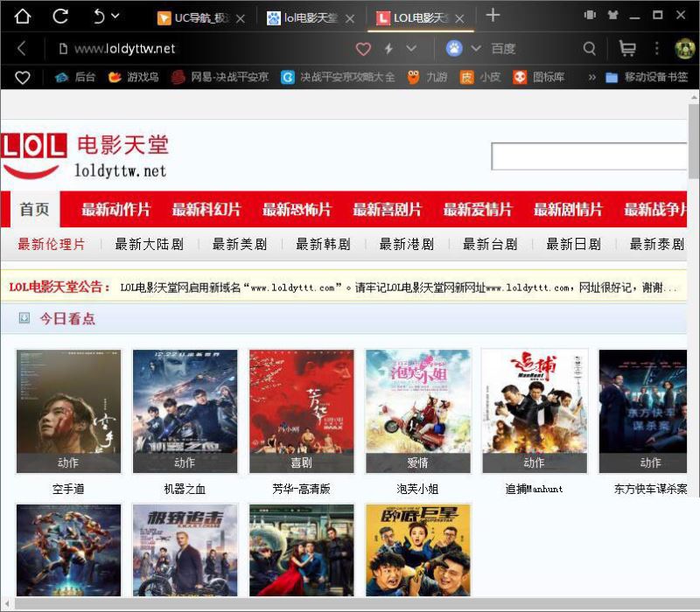
Task: Open the 最新伦理片 link
Action: [x=52, y=244]
